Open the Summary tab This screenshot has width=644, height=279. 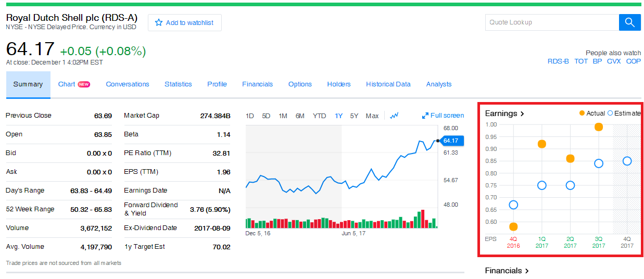click(x=28, y=84)
